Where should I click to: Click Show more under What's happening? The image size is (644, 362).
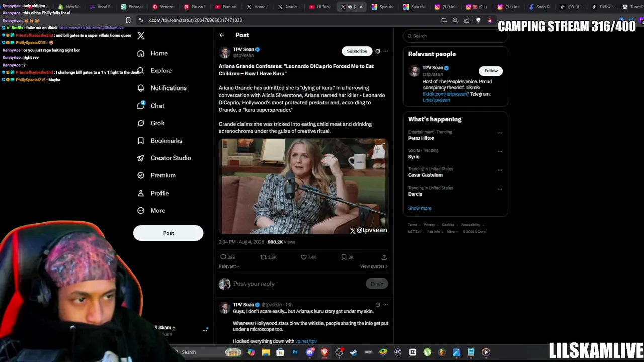click(420, 208)
